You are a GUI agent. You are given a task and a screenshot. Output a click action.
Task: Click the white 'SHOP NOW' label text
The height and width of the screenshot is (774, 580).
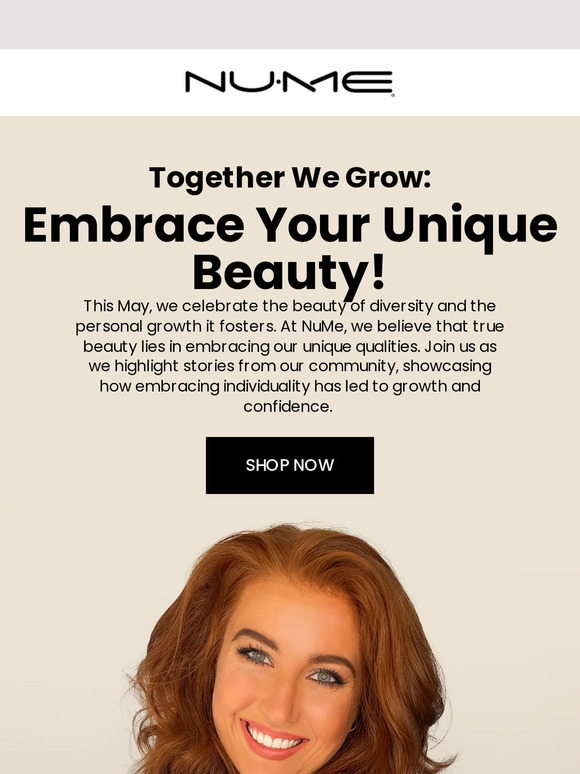coord(290,465)
